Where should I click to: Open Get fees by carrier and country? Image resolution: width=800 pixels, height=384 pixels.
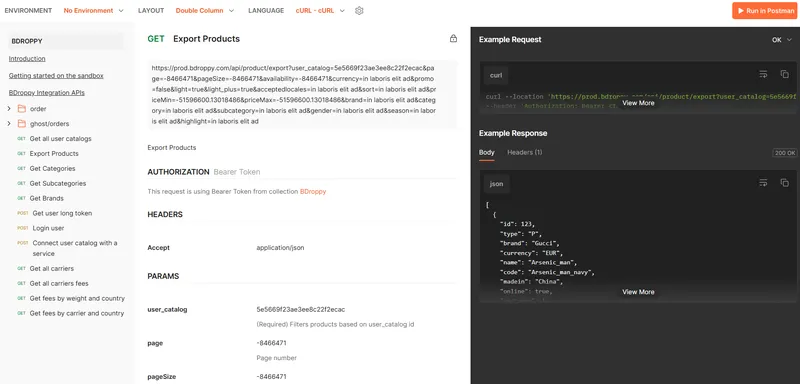77,313
